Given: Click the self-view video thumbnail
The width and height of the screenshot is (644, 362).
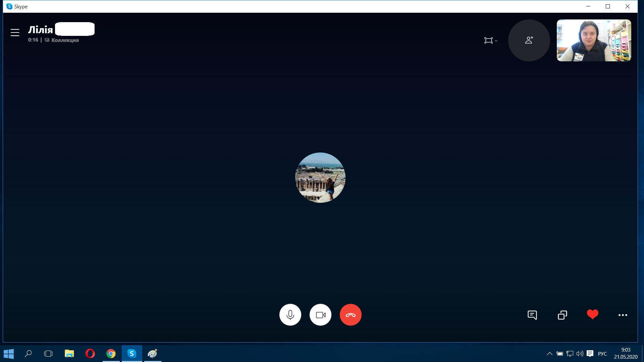Looking at the screenshot, I should (594, 40).
